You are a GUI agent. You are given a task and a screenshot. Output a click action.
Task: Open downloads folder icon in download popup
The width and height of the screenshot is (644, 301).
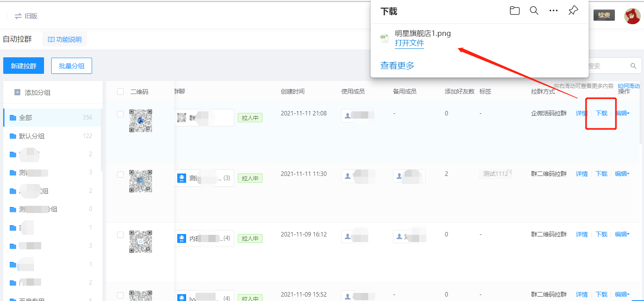pyautogui.click(x=515, y=11)
